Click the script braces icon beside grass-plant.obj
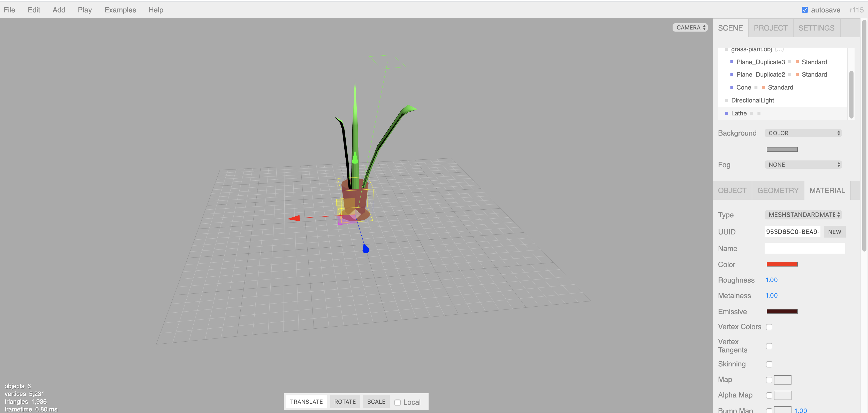The height and width of the screenshot is (413, 868). click(779, 49)
